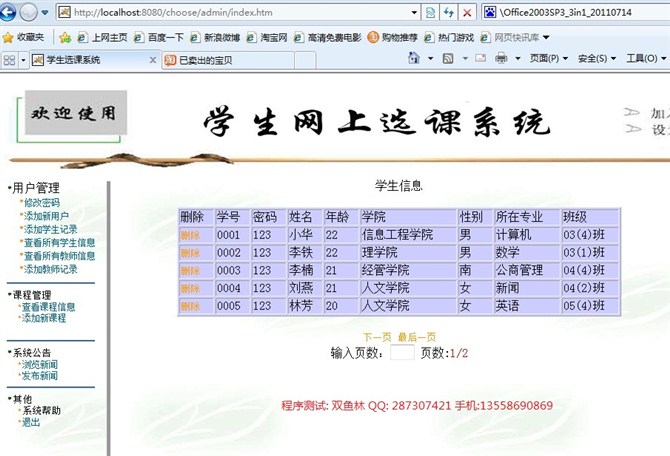
Task: Close the 学生选课系统 tab
Action: coord(153,60)
